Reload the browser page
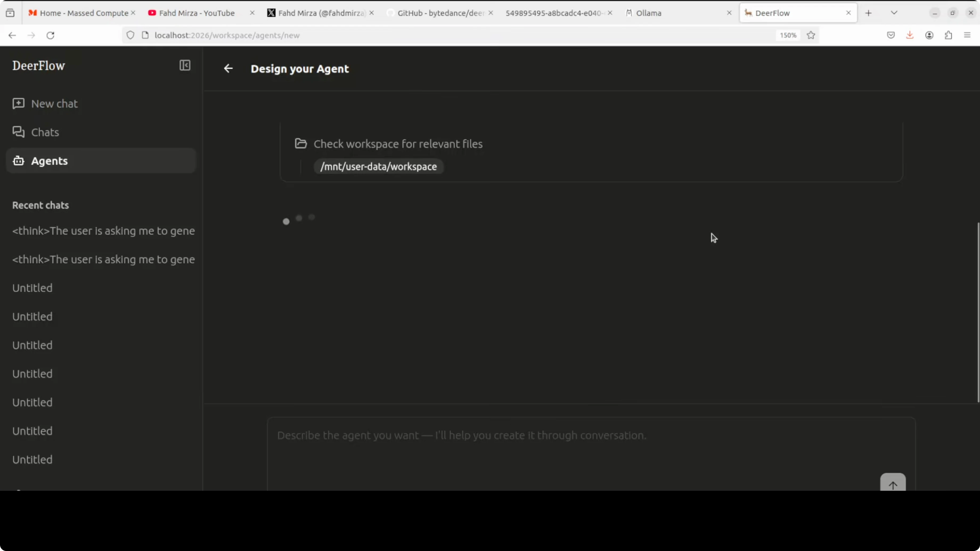This screenshot has height=551, width=980. click(50, 35)
